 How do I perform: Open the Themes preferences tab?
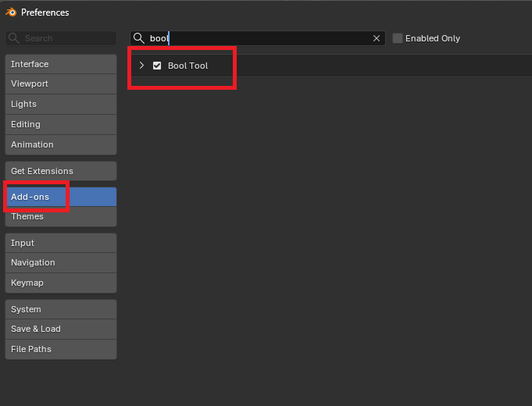tap(61, 216)
